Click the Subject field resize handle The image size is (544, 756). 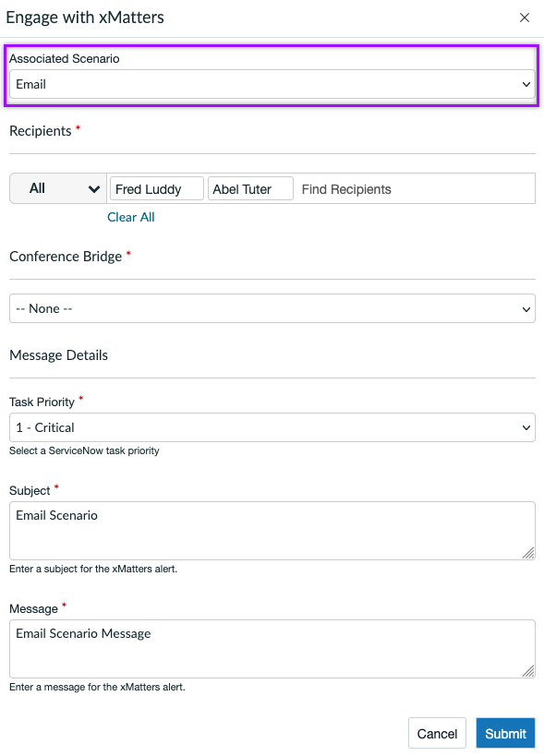click(x=528, y=553)
